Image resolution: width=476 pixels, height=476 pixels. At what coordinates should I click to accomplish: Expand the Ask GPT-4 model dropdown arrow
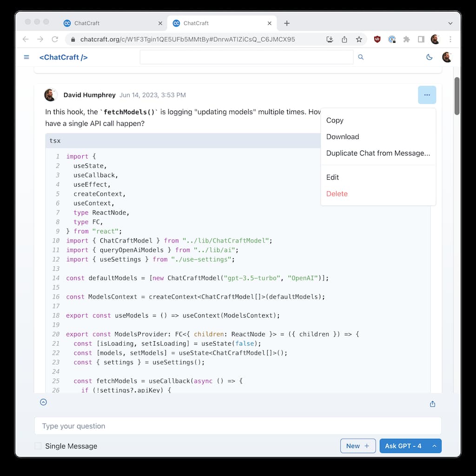[434, 446]
